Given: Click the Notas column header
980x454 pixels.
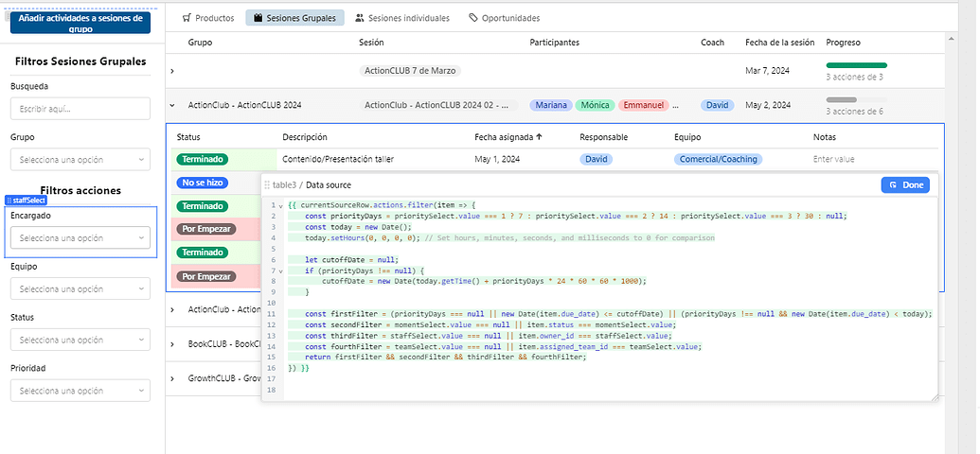Looking at the screenshot, I should 824,137.
